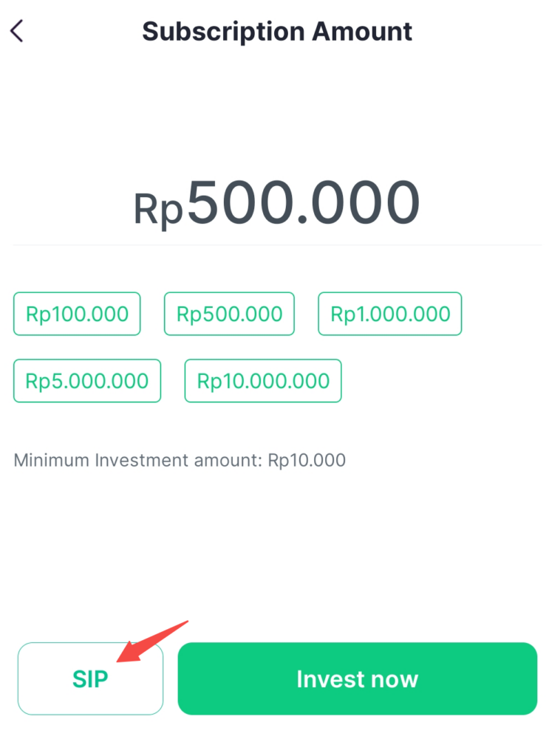Choose the Rp10.000.000 amount chip
549x756 pixels.
tap(263, 381)
